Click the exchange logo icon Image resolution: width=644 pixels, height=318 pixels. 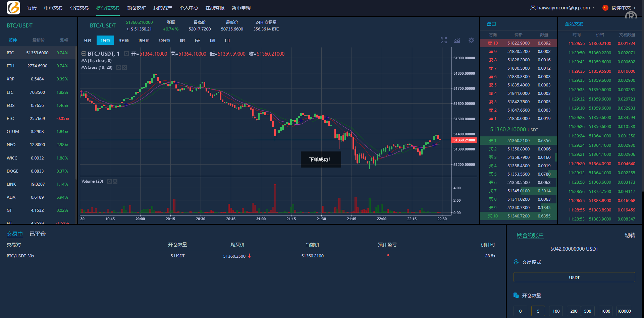13,8
